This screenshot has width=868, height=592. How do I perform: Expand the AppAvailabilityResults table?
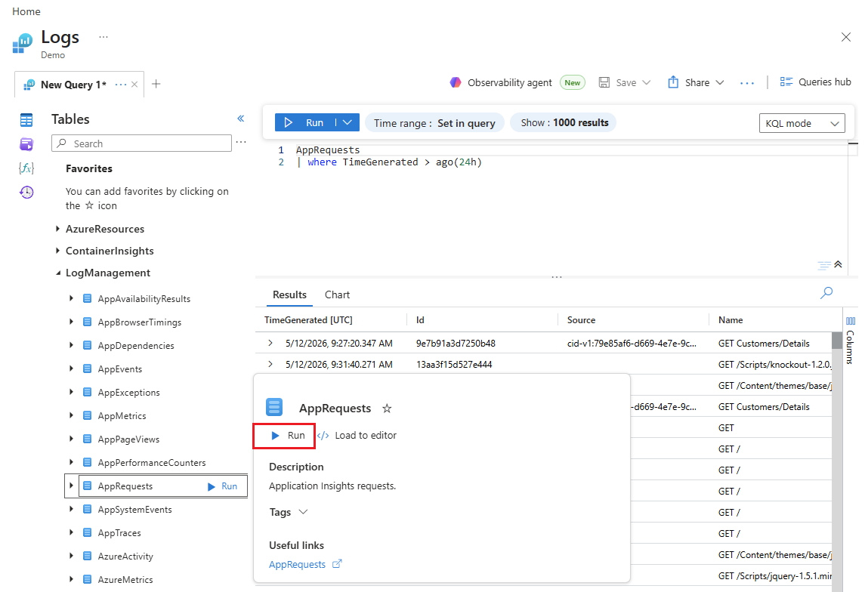[71, 298]
